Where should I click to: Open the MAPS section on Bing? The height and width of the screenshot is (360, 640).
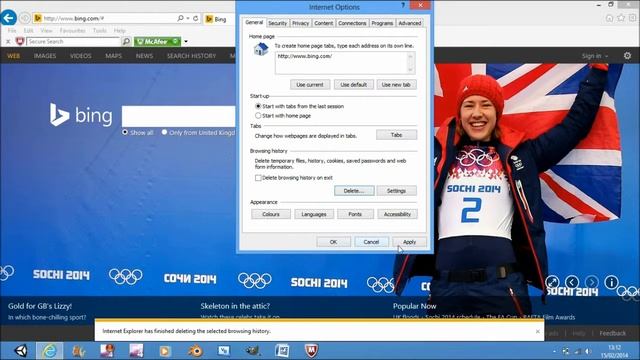[113, 56]
